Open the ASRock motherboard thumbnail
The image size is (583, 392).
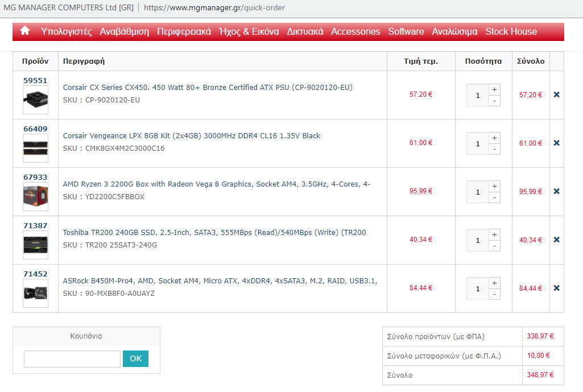(35, 293)
